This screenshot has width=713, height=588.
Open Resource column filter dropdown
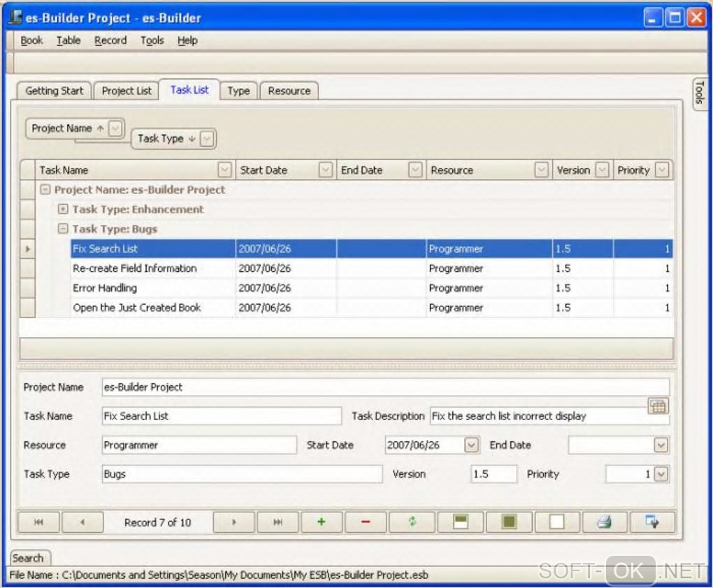(541, 170)
